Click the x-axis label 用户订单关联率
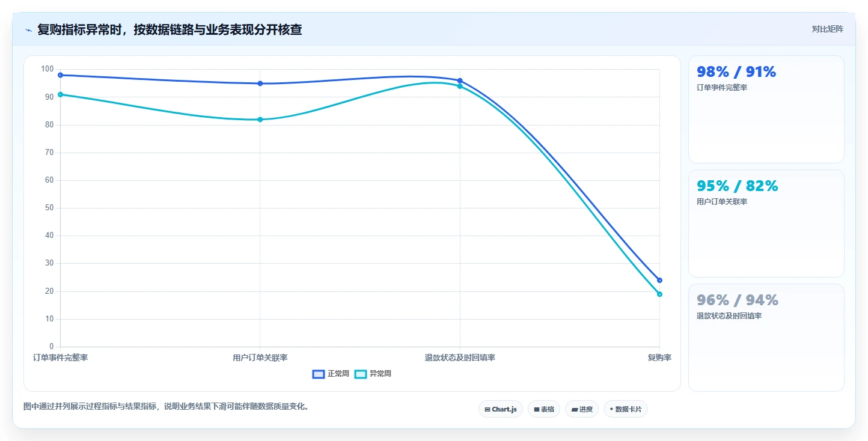Screen dimensions: 868x441 click(260, 357)
